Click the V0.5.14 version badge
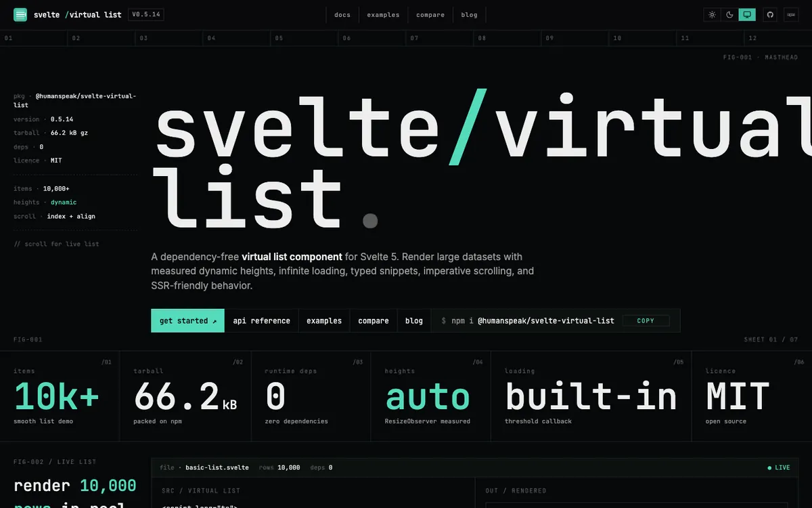Viewport: 812px width, 508px height. (x=146, y=14)
